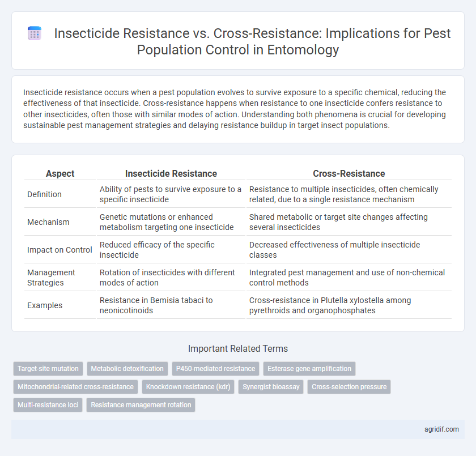
Task: Select the P450-mediated resistance tag
Action: 215,369
